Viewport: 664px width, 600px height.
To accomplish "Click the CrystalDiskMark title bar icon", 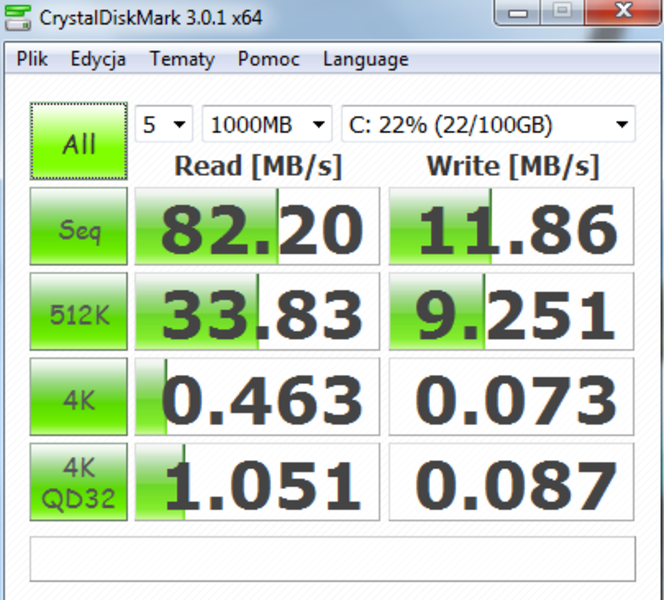I will click(17, 17).
